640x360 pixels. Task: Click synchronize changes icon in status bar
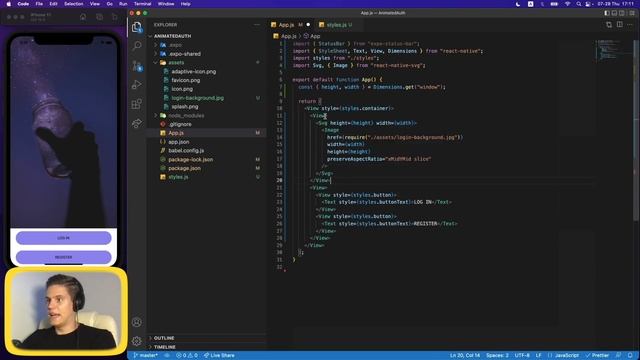(167, 356)
